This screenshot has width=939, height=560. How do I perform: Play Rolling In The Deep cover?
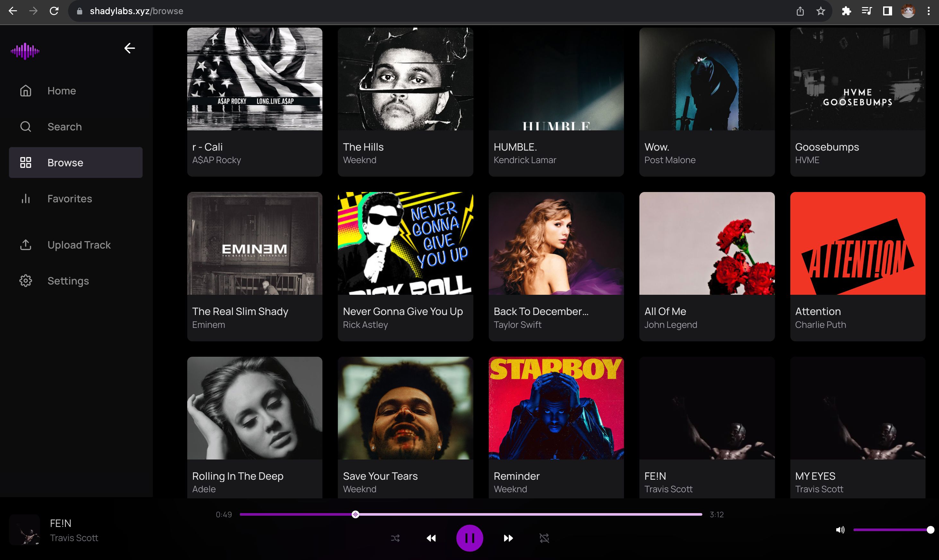tap(255, 408)
